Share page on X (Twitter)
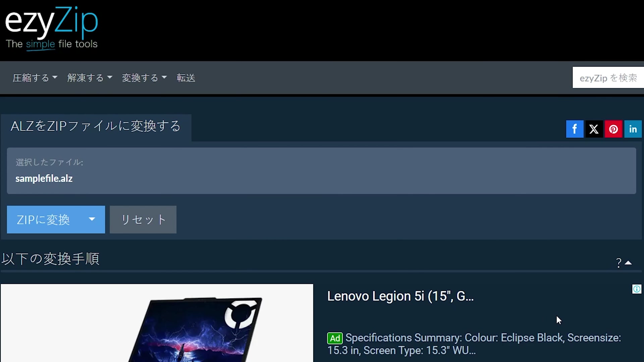644x362 pixels. [594, 129]
